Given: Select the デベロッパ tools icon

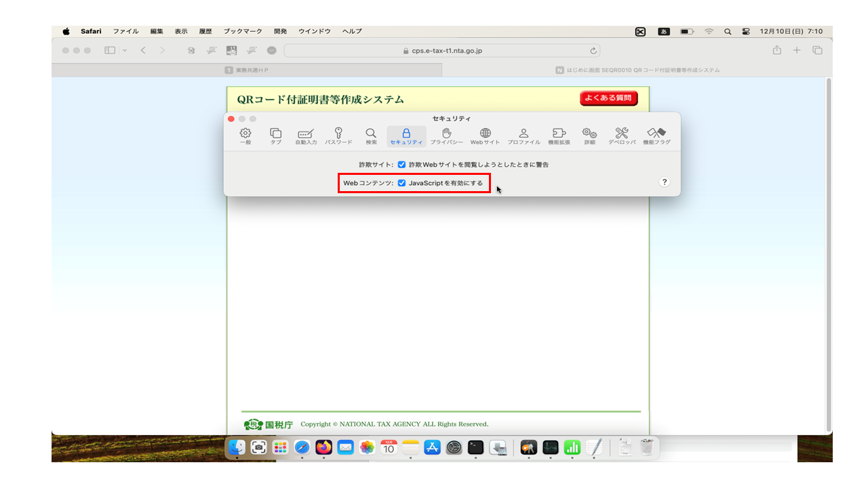Looking at the screenshot, I should tap(621, 136).
